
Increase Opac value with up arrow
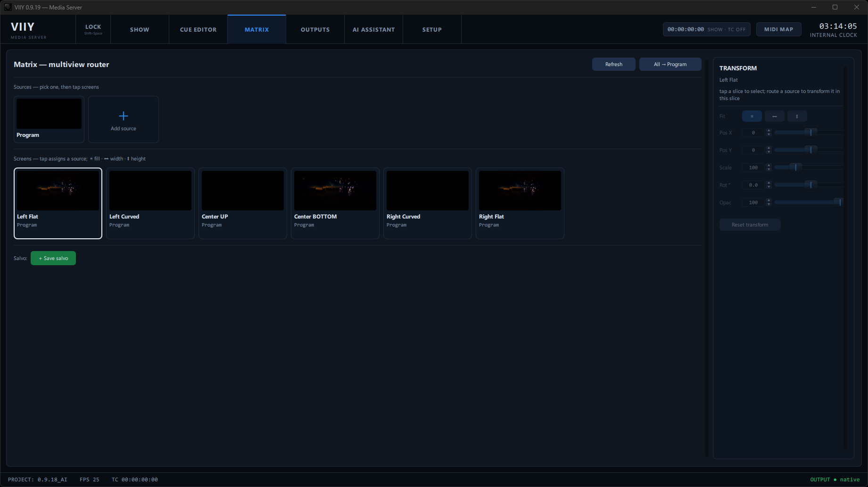(x=769, y=201)
